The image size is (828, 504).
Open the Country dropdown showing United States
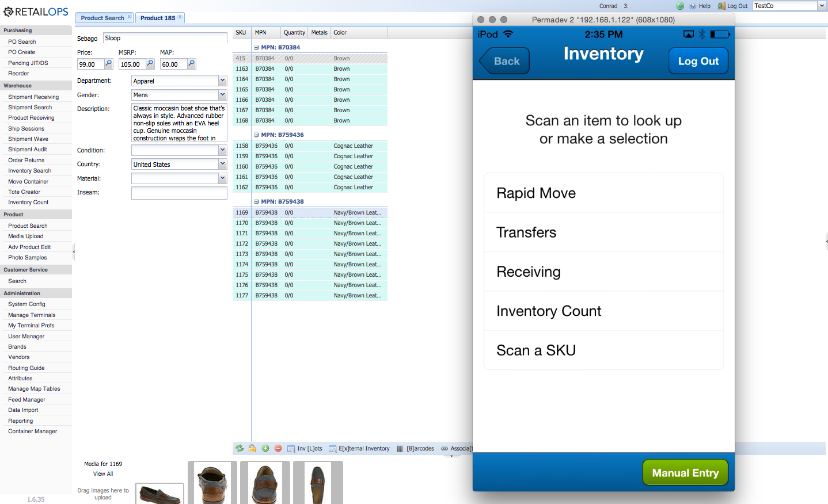click(x=222, y=165)
